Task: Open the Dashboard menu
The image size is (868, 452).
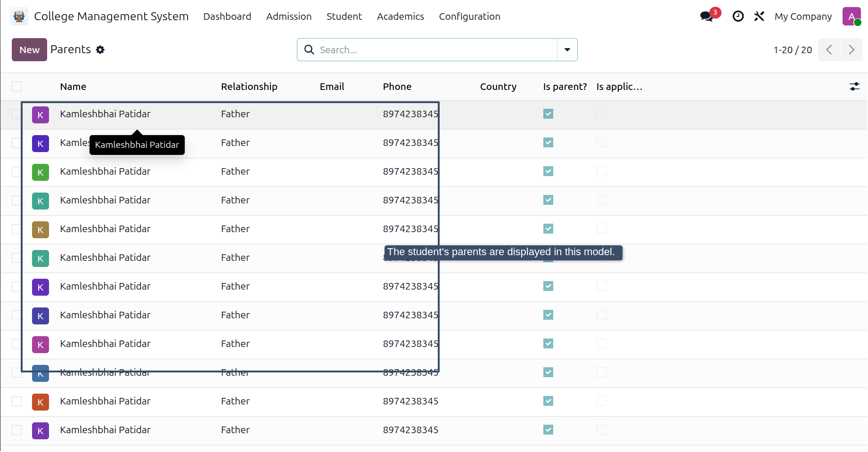Action: (227, 16)
